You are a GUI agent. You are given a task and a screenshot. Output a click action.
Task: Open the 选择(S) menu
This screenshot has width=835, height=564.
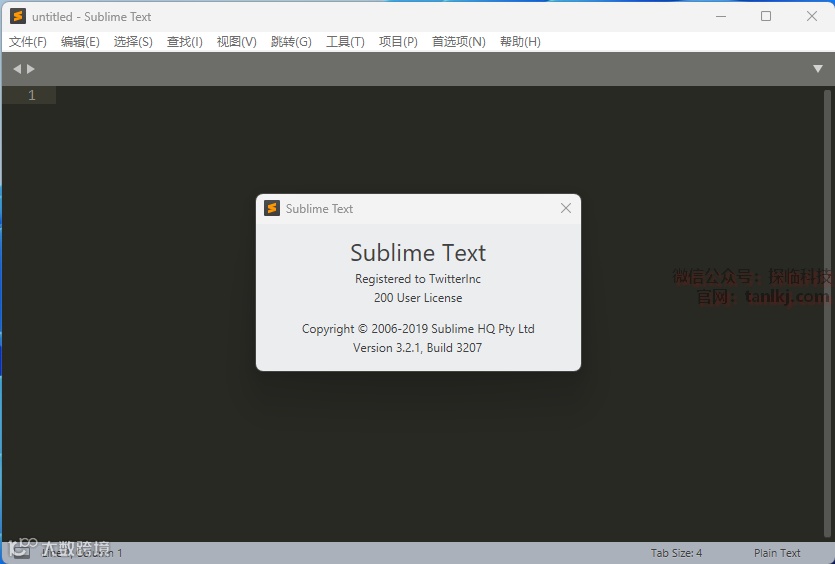[x=133, y=42]
